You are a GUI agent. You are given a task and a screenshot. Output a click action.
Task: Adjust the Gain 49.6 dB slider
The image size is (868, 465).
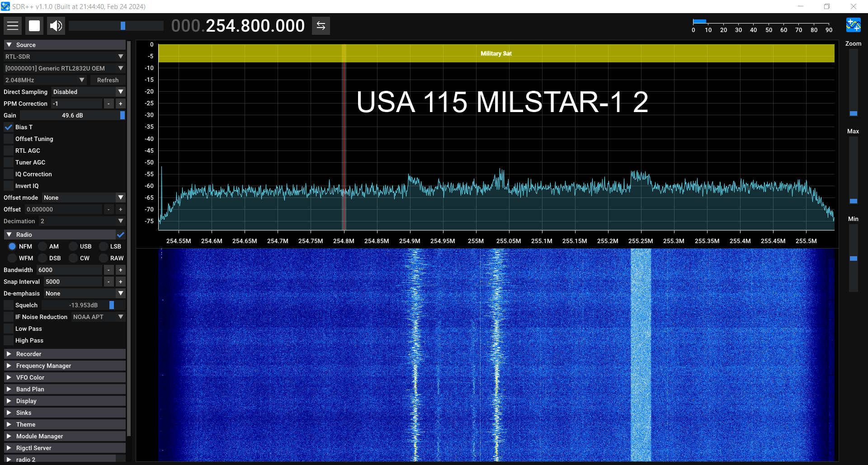72,115
